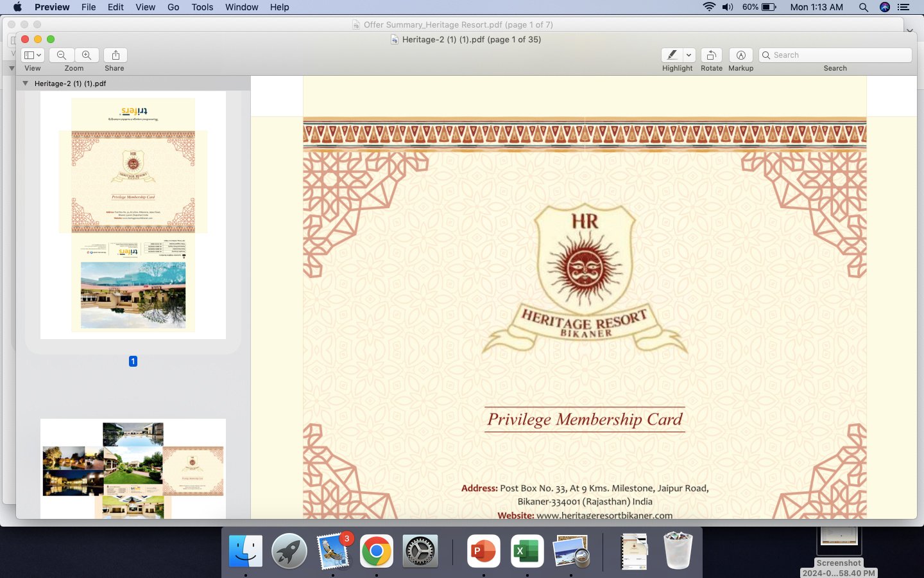Open the Edit menu
This screenshot has width=924, height=578.
(116, 7)
